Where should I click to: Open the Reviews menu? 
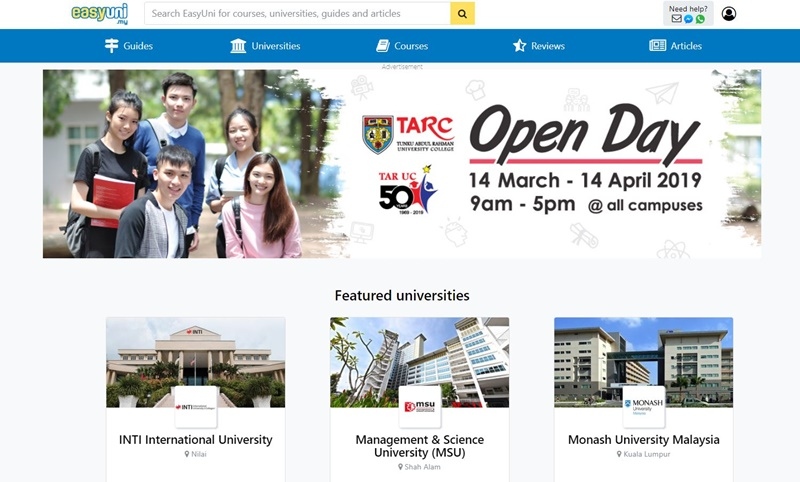(x=539, y=46)
